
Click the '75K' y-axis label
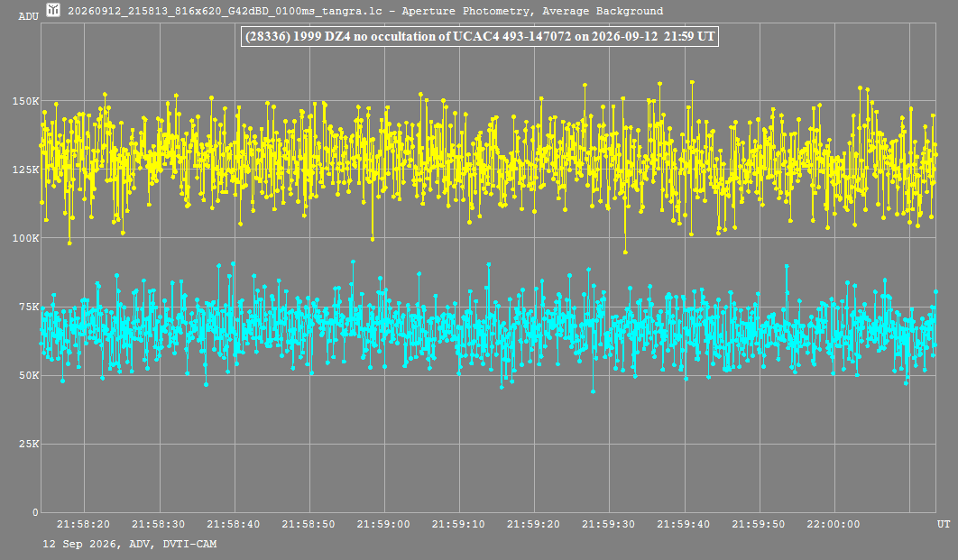tap(29, 308)
